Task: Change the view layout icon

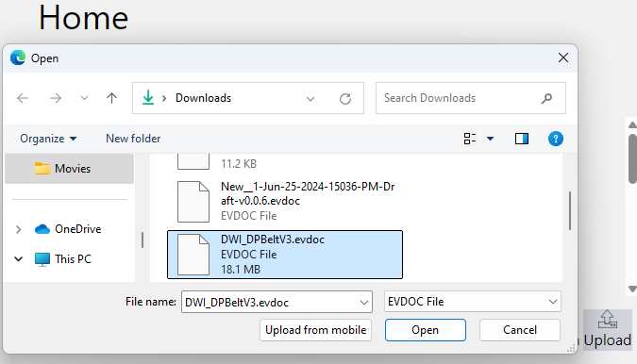Action: pyautogui.click(x=470, y=139)
